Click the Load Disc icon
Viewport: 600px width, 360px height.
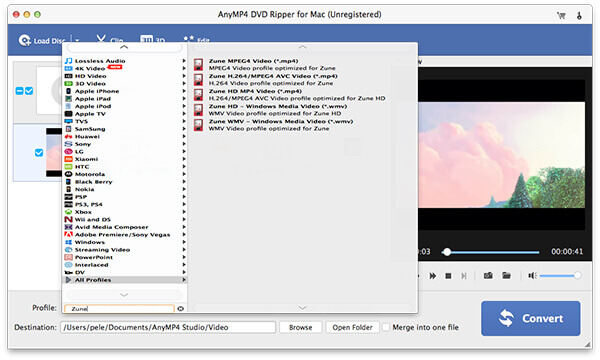[x=24, y=41]
